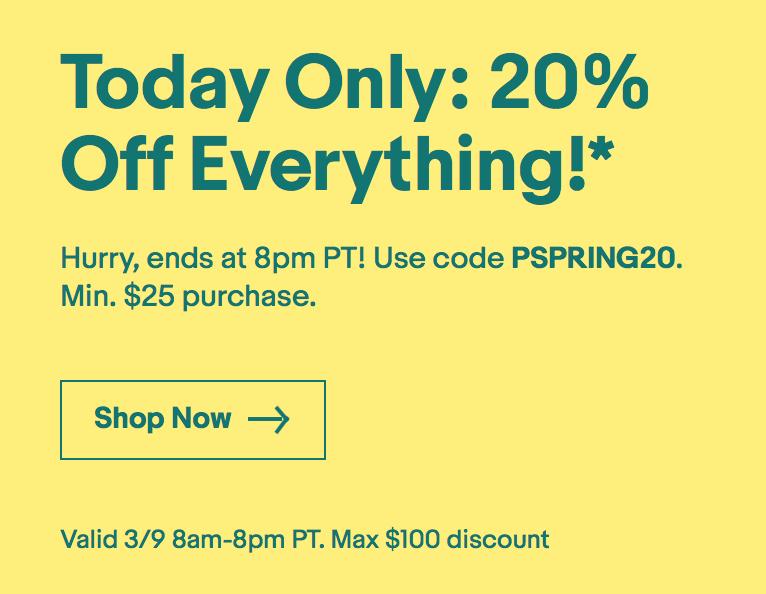Click the 3/9 date in the fine print

(147, 540)
